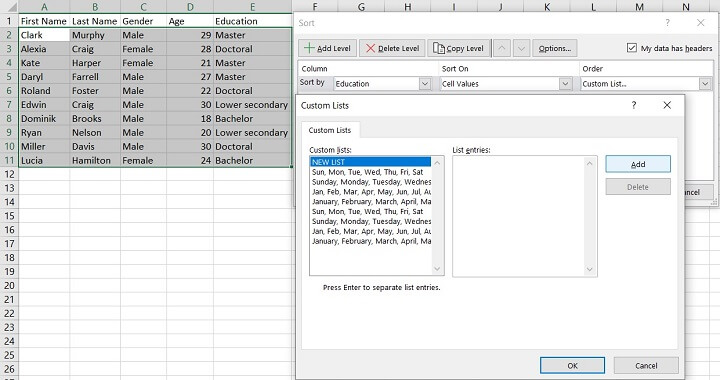This screenshot has height=380, width=720.
Task: Click the Custom Lists help question mark
Action: 634,105
